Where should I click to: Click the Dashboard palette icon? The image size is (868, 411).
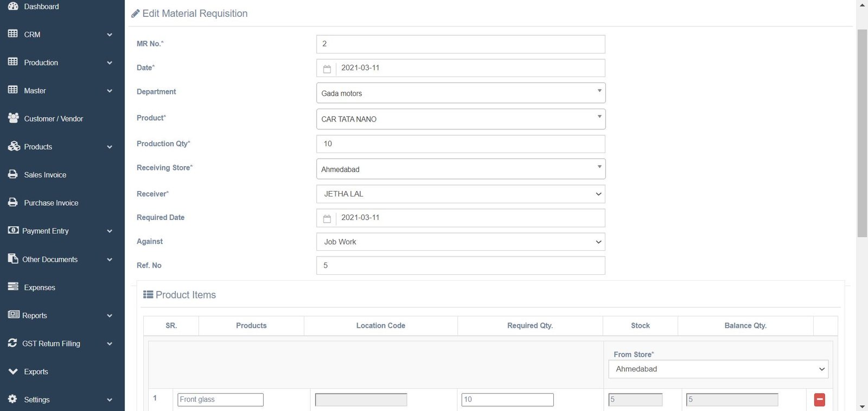pyautogui.click(x=13, y=6)
